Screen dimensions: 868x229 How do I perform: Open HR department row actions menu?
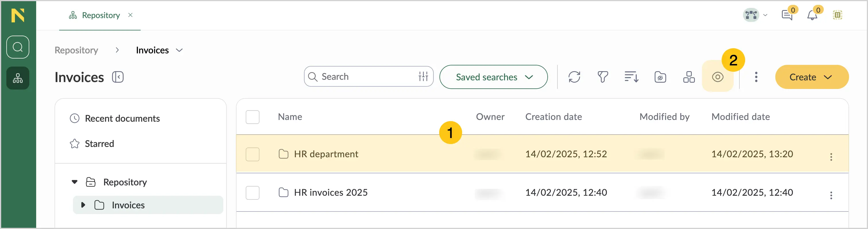pos(831,157)
